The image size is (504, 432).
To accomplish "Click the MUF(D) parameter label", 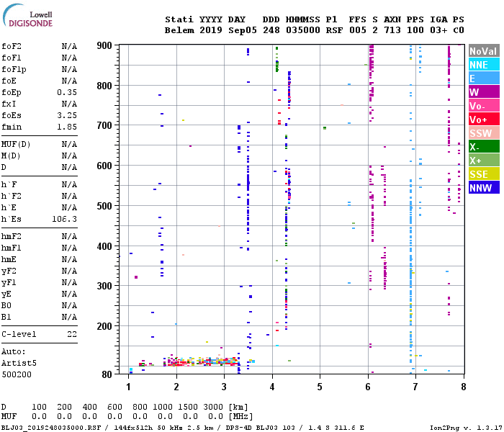I will [16, 144].
